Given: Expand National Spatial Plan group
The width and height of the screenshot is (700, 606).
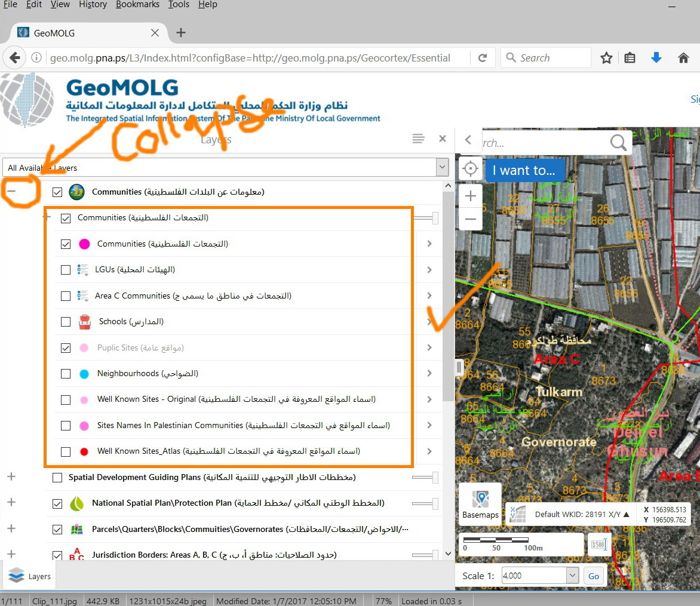Looking at the screenshot, I should pos(11,503).
